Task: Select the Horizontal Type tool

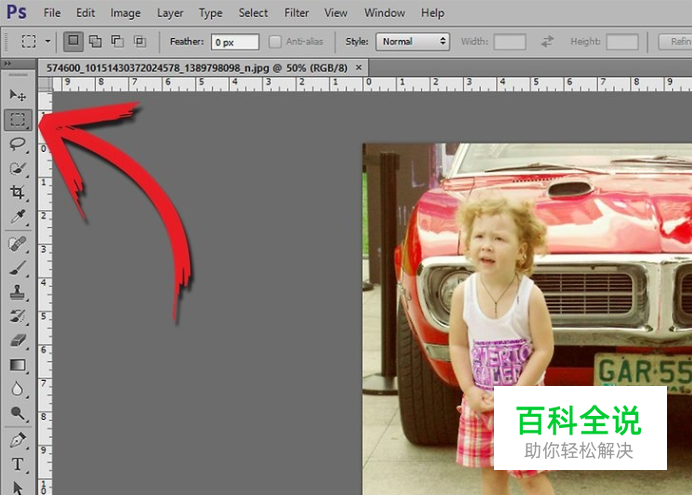Action: [18, 464]
